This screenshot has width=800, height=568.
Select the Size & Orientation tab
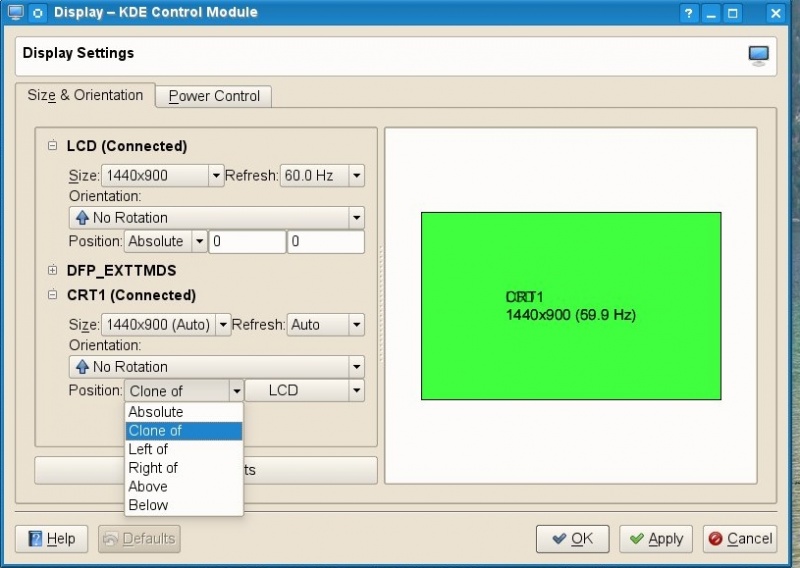[85, 96]
